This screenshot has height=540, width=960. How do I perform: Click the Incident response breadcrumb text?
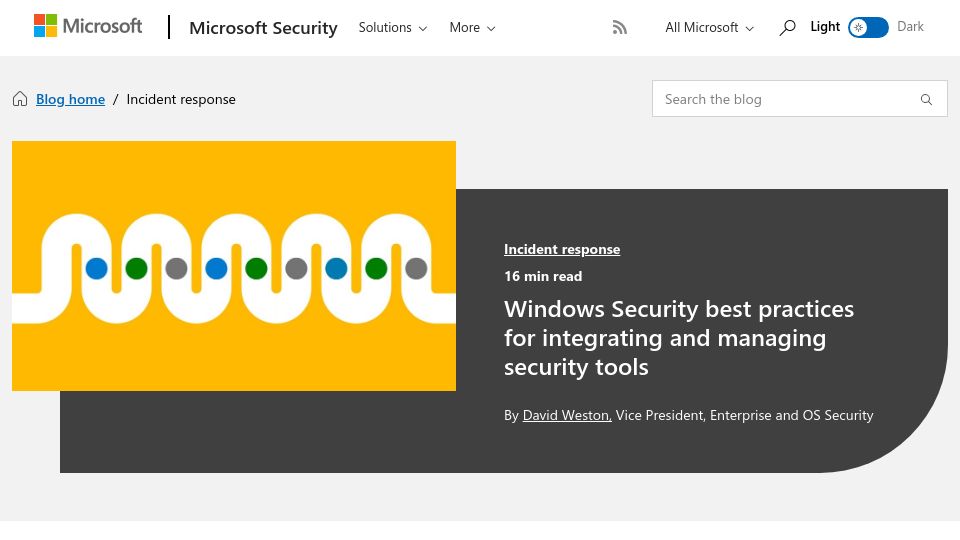pyautogui.click(x=181, y=99)
